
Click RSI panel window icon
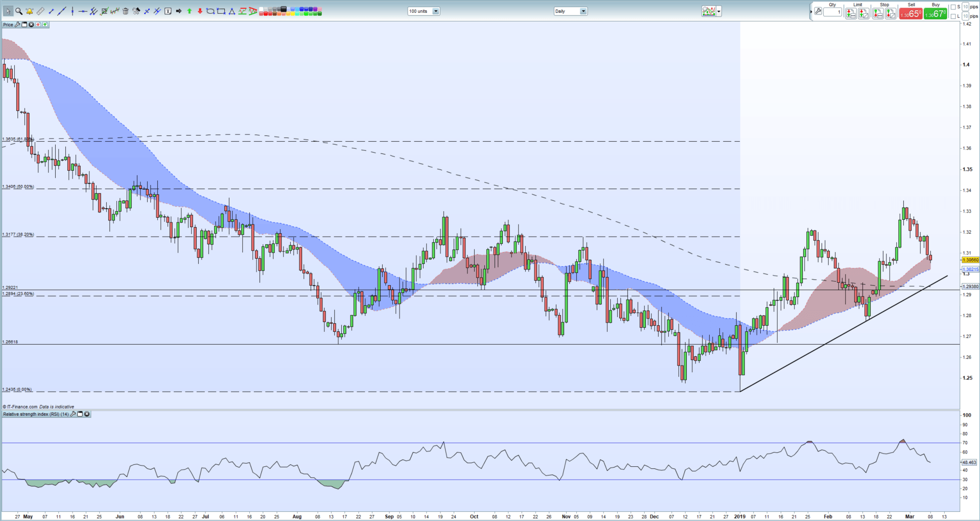point(80,414)
